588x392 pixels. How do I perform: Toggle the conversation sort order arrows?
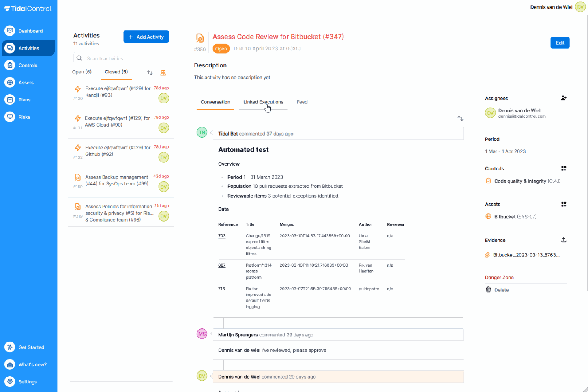460,118
